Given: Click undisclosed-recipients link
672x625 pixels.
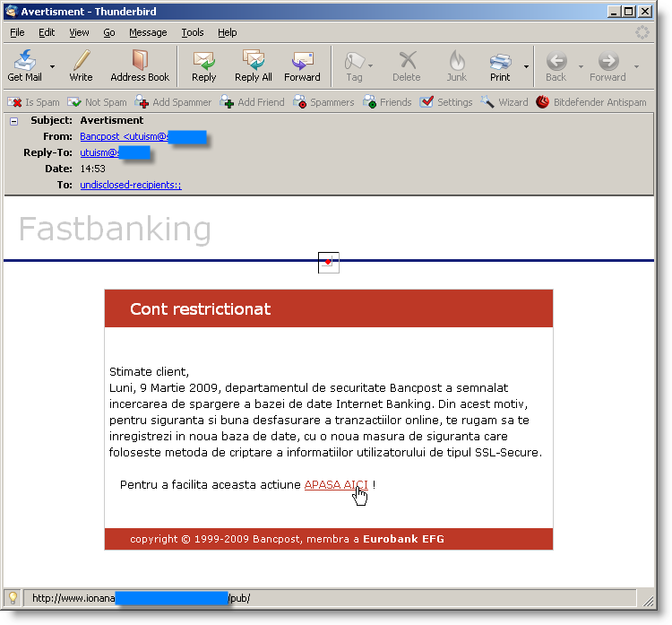Looking at the screenshot, I should (131, 185).
